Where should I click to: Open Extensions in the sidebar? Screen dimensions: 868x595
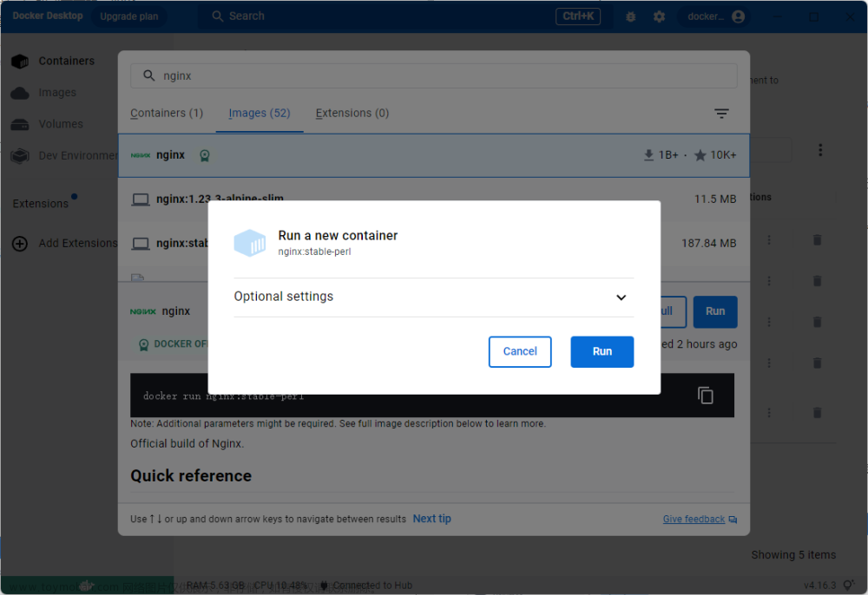pos(41,204)
